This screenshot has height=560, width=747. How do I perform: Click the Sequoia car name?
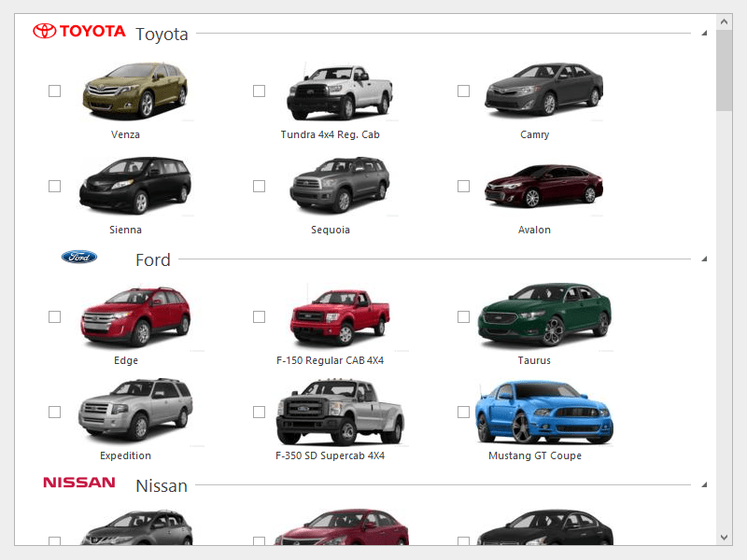coord(330,230)
